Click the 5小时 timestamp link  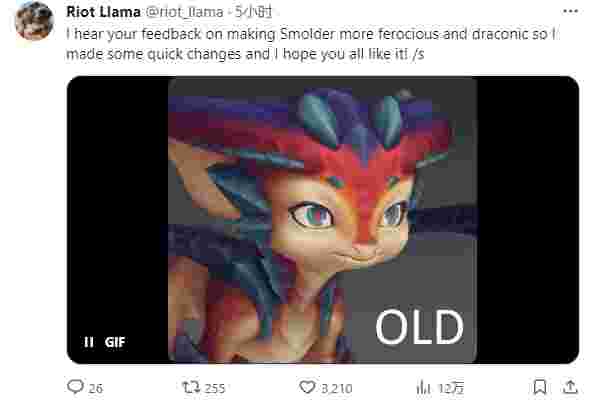[x=253, y=12]
